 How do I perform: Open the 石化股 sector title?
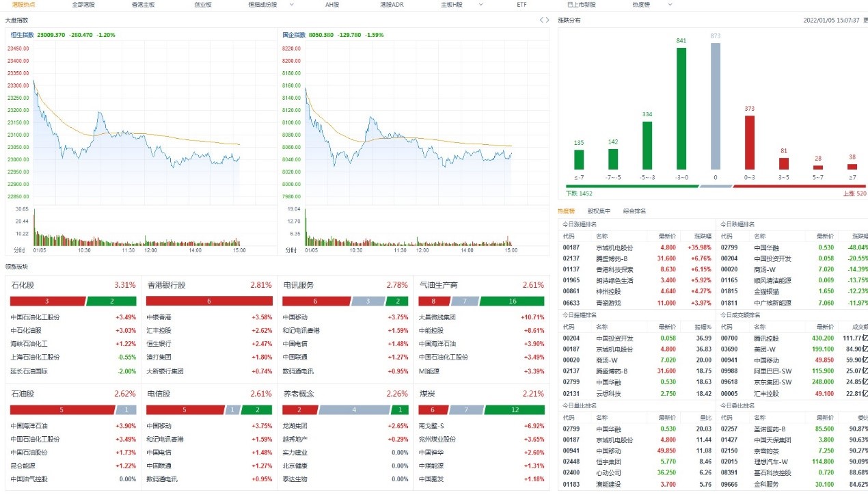[x=23, y=285]
